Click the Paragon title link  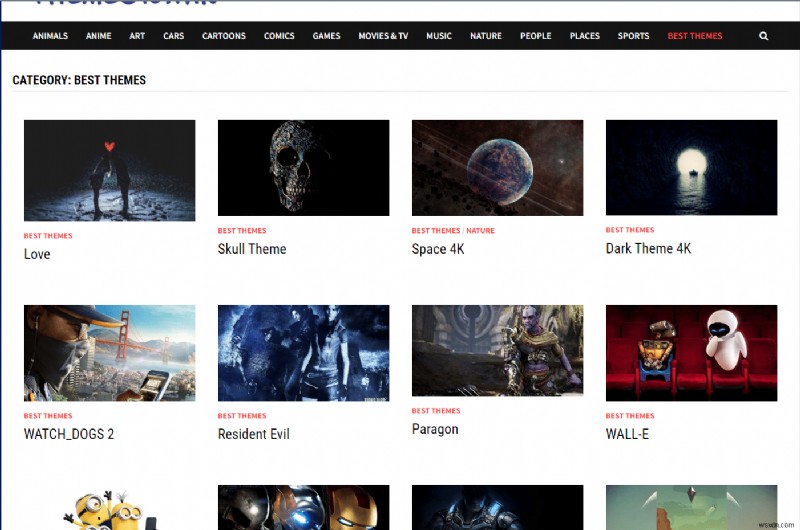click(435, 429)
